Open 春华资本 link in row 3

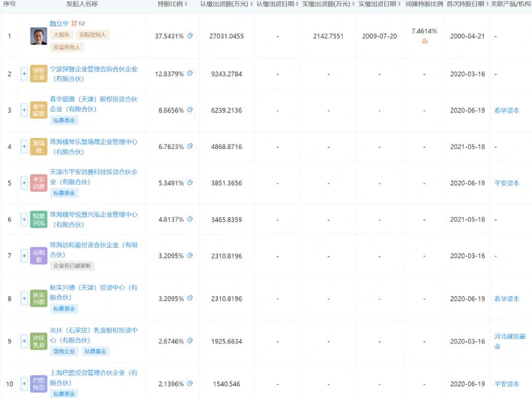point(506,110)
